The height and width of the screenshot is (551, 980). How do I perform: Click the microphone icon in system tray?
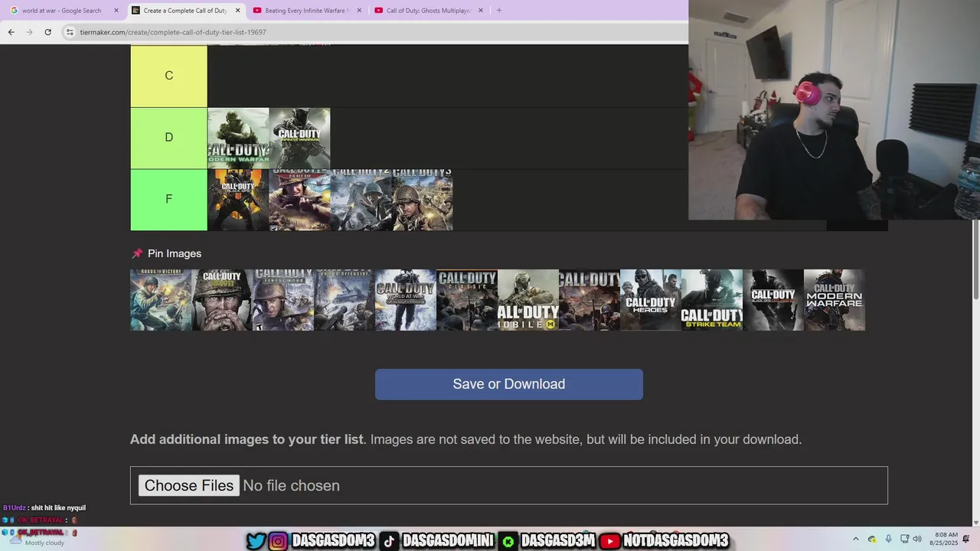pyautogui.click(x=888, y=539)
